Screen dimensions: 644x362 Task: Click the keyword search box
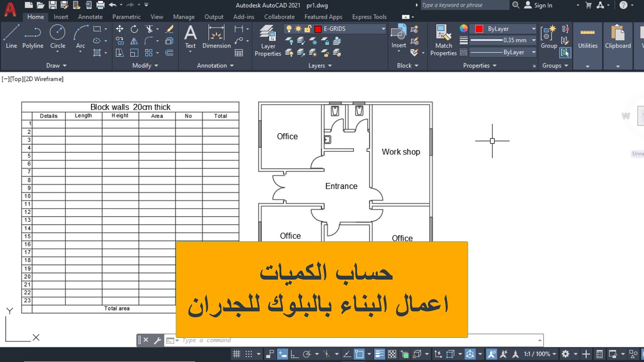pyautogui.click(x=464, y=5)
